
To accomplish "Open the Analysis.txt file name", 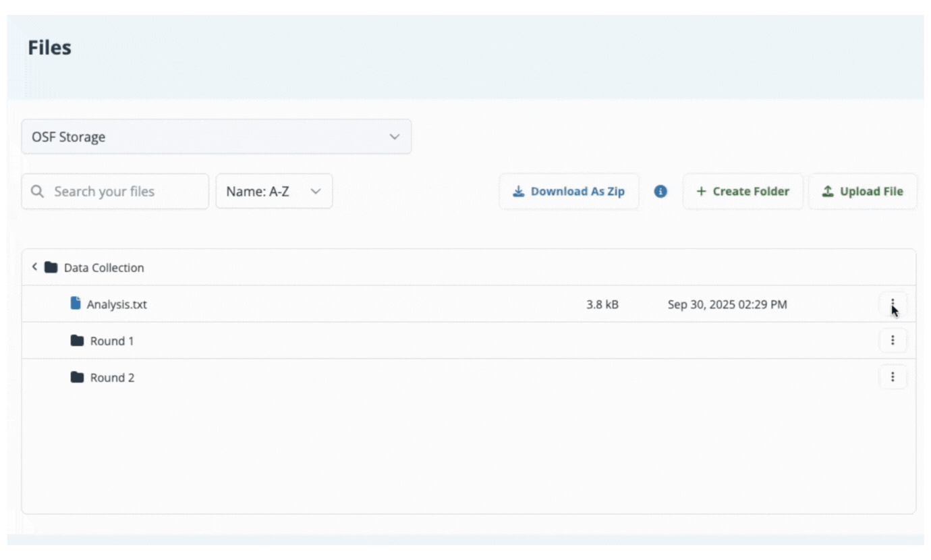I will click(117, 304).
